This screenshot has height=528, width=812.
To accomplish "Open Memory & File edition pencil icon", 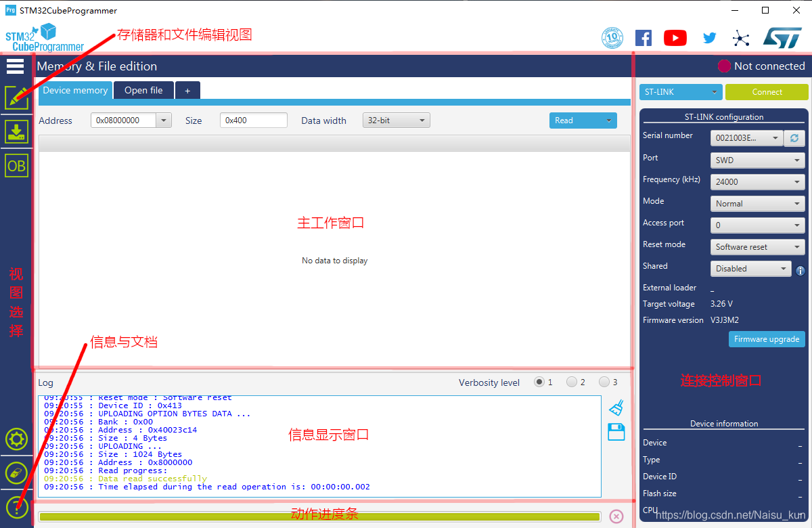I will click(x=16, y=97).
